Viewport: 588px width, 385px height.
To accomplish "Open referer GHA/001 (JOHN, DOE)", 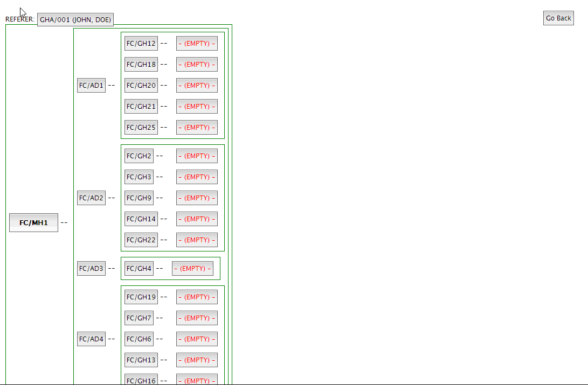I will tap(75, 20).
